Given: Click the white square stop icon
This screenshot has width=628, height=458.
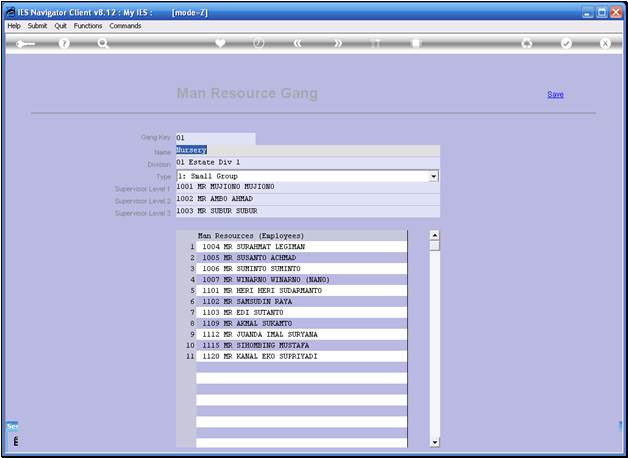Looking at the screenshot, I should coord(416,44).
